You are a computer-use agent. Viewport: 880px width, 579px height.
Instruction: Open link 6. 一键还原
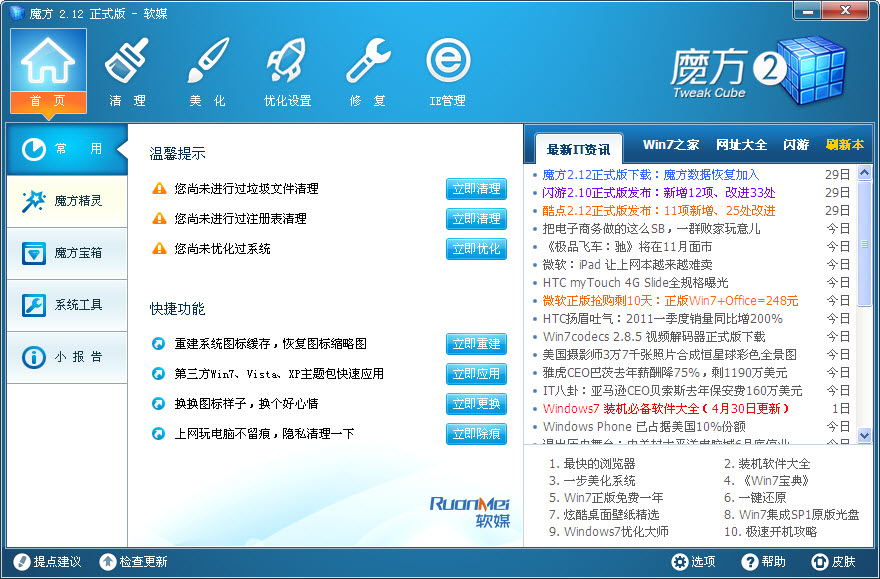pos(755,498)
